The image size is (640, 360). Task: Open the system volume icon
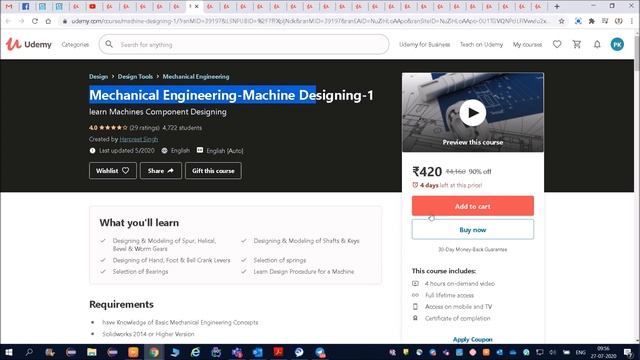(x=553, y=352)
